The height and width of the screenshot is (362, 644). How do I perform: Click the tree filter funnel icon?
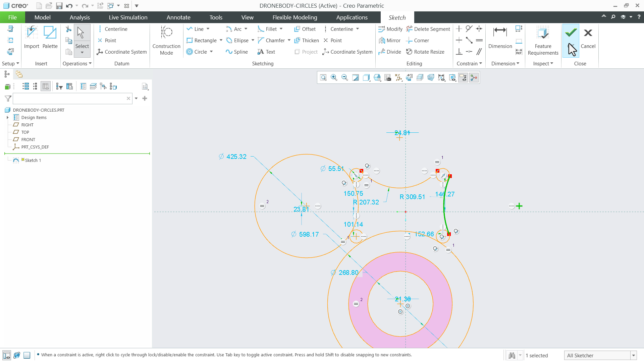(8, 99)
